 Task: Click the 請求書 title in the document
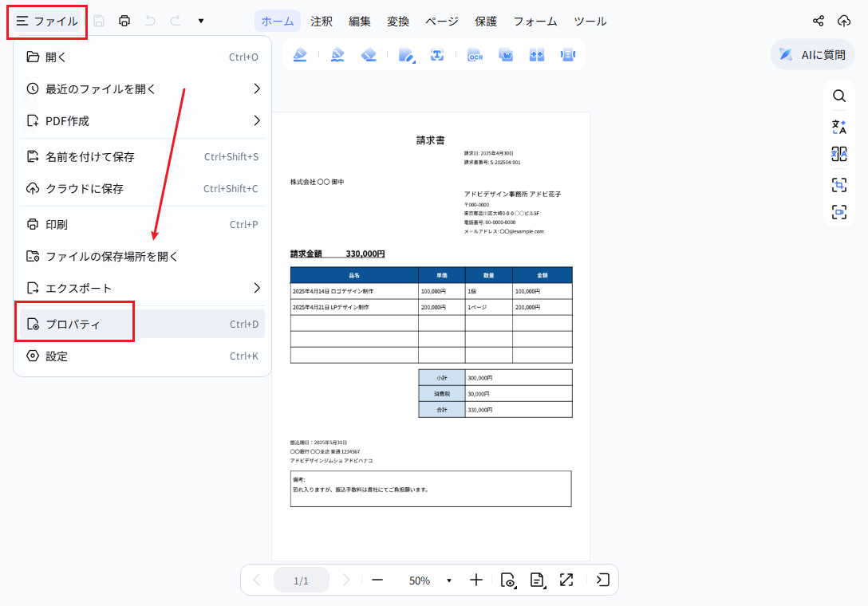(x=431, y=140)
